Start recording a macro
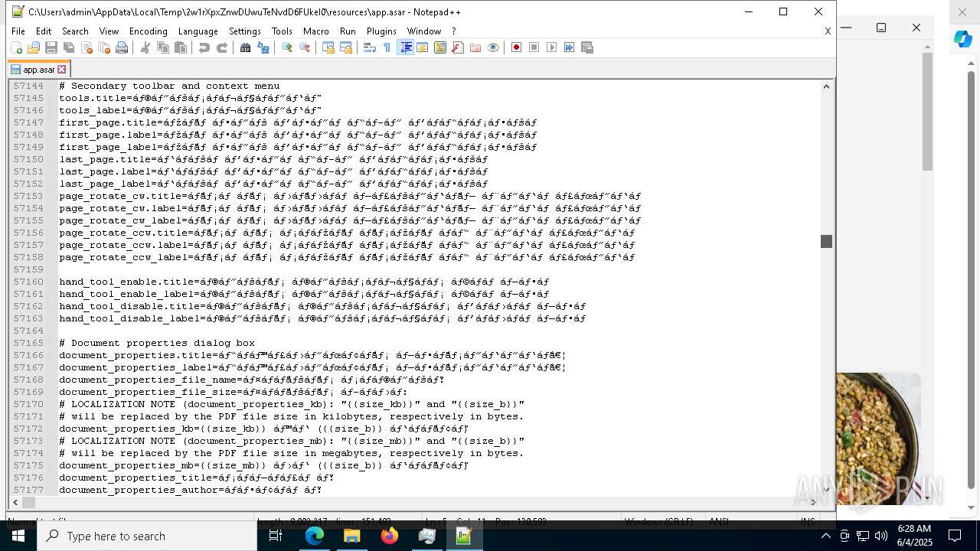This screenshot has height=551, width=980. tap(517, 47)
